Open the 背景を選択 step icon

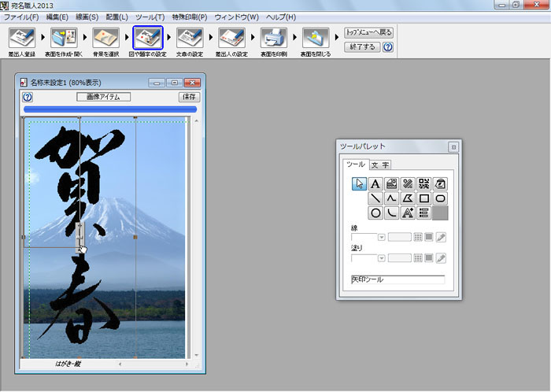click(105, 36)
